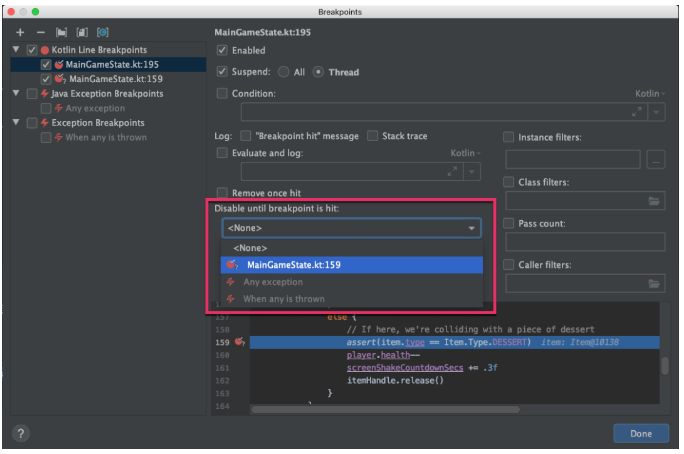684x454 pixels.
Task: Select the Thread suspend radio button
Action: 318,72
